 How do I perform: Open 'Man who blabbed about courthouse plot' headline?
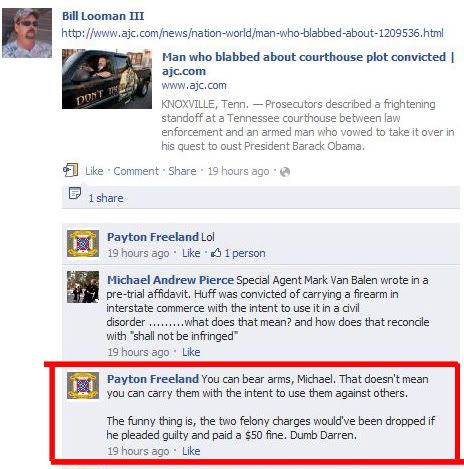click(308, 64)
